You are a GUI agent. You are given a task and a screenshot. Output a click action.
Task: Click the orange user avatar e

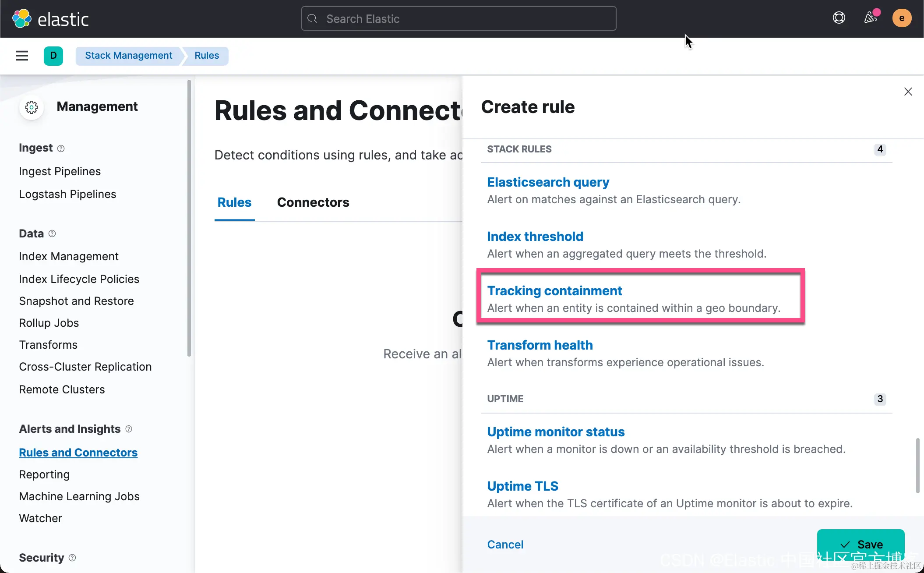(902, 18)
